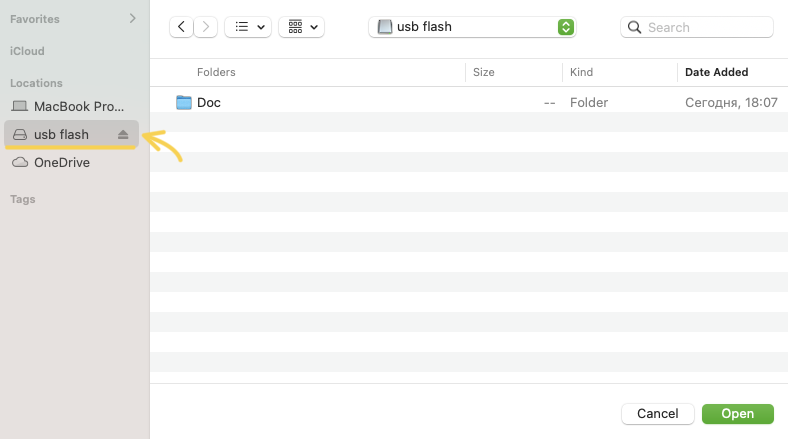Viewport: 788px width, 439px height.
Task: Select the iCloud sidebar heading
Action: coord(27,51)
